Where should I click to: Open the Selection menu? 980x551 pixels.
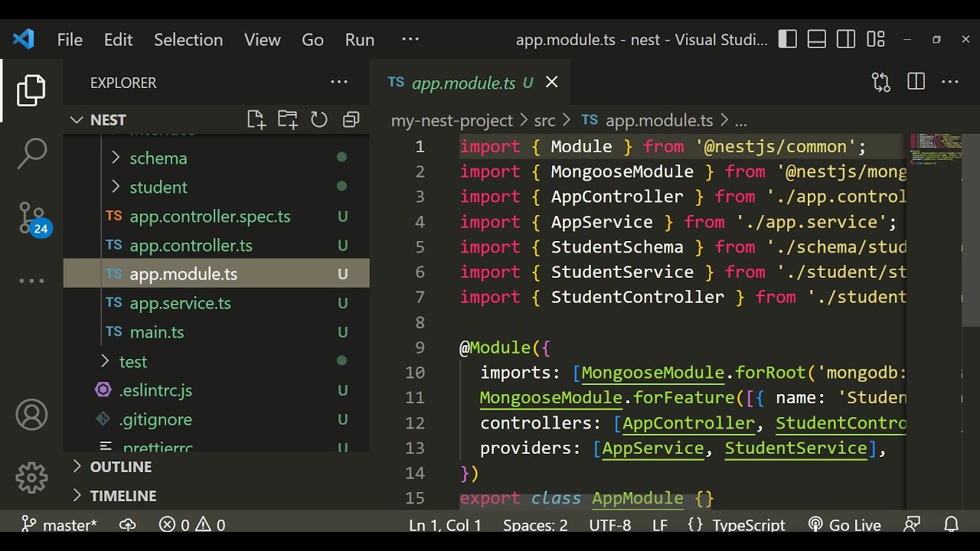pos(188,40)
